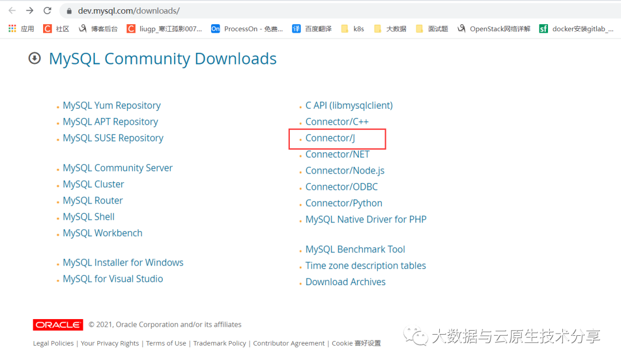Open Connector/J link

(330, 138)
